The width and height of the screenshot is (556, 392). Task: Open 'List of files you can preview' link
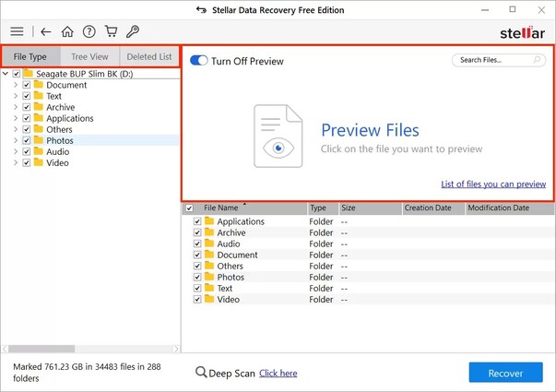[493, 184]
